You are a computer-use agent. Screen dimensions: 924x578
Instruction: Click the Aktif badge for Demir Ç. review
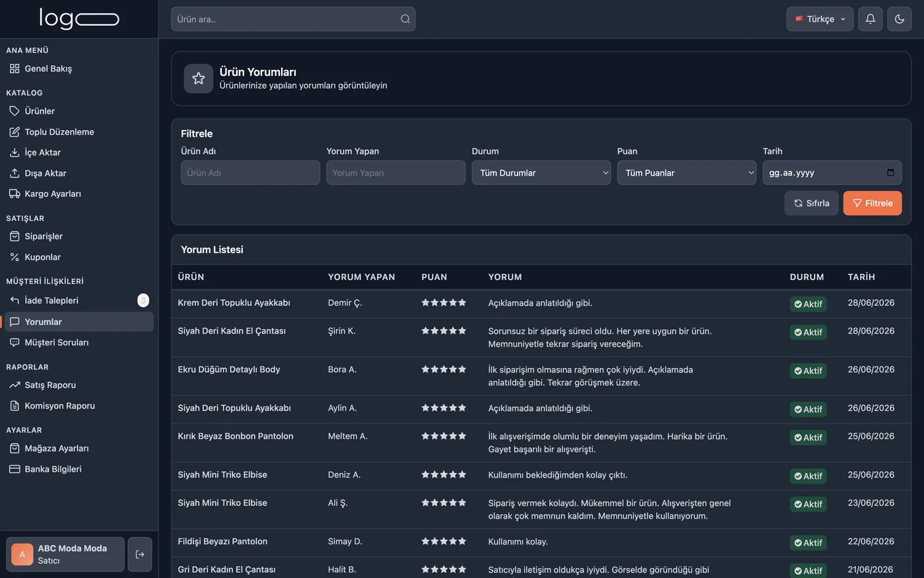[808, 304]
